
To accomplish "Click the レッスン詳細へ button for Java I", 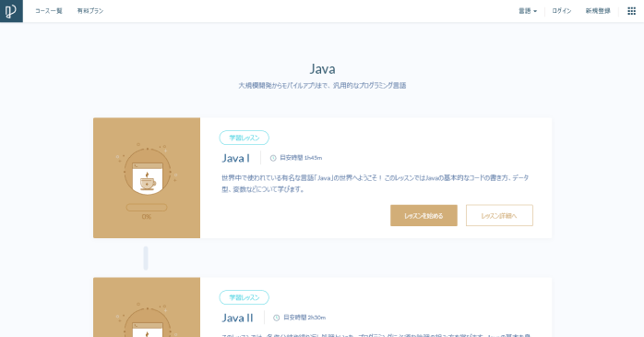I will pyautogui.click(x=499, y=215).
